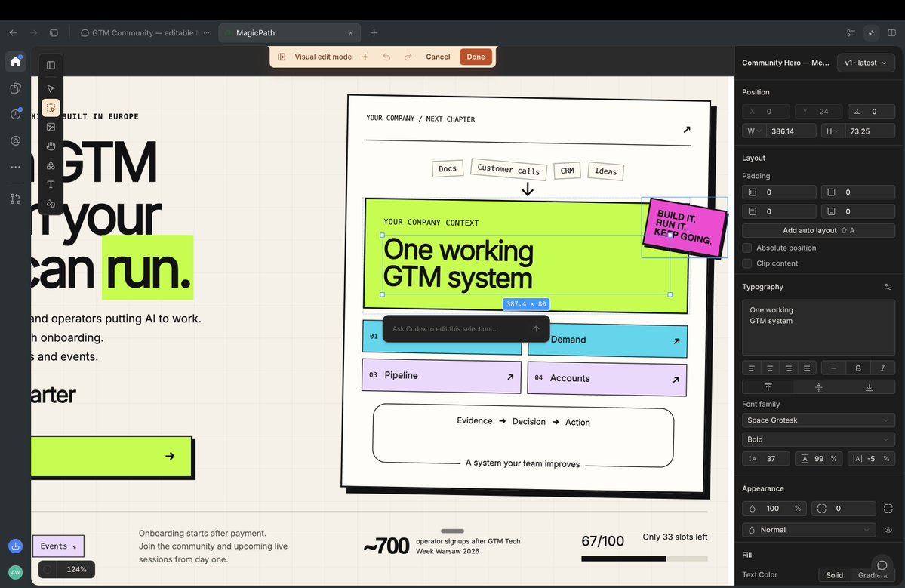Viewport: 905px width, 588px height.
Task: Submit Codex prompt with up-arrow icon
Action: click(x=536, y=328)
